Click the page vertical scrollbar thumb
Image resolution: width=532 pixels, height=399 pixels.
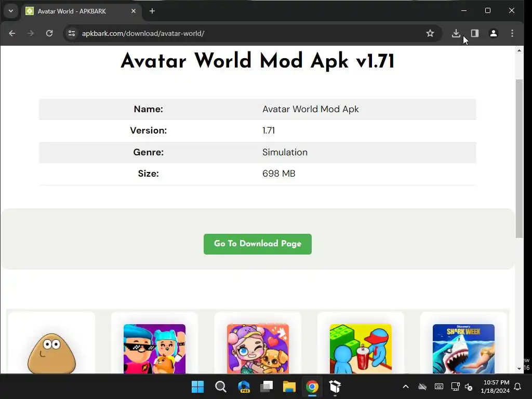tap(519, 158)
